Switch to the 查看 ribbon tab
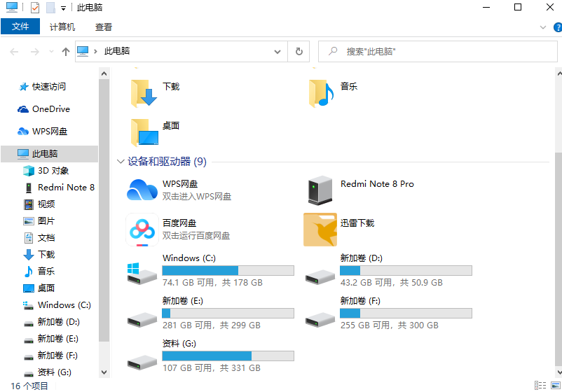Image resolution: width=562 pixels, height=392 pixels. click(104, 27)
